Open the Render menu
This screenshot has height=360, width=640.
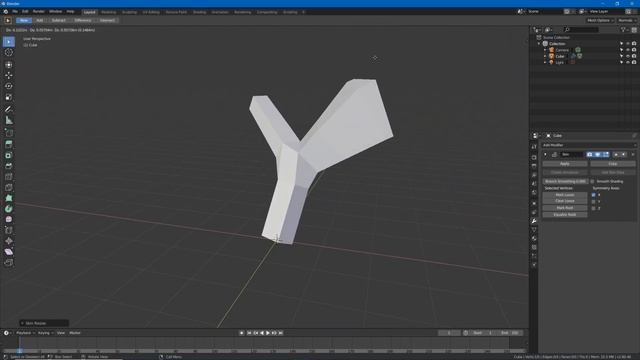point(38,11)
